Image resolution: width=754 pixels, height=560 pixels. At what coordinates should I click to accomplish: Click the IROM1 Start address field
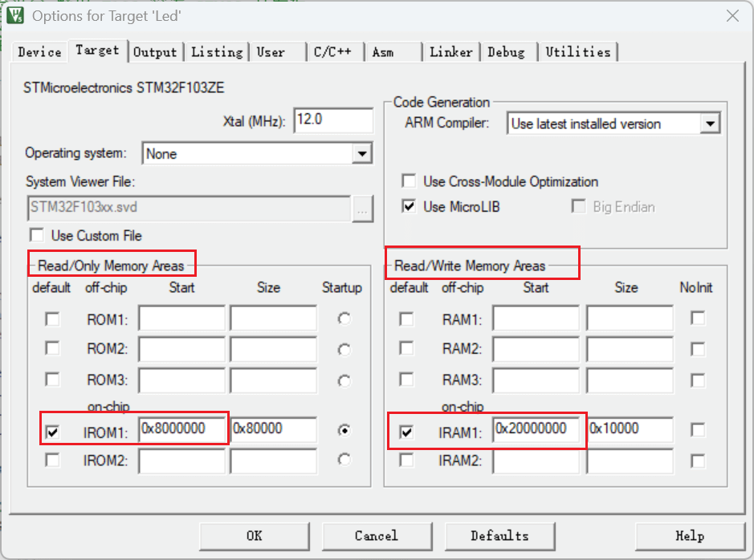tap(182, 429)
